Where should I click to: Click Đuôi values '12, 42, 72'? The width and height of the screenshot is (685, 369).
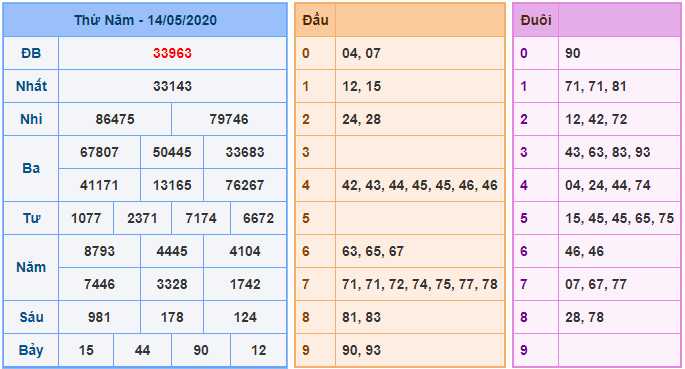(x=596, y=119)
